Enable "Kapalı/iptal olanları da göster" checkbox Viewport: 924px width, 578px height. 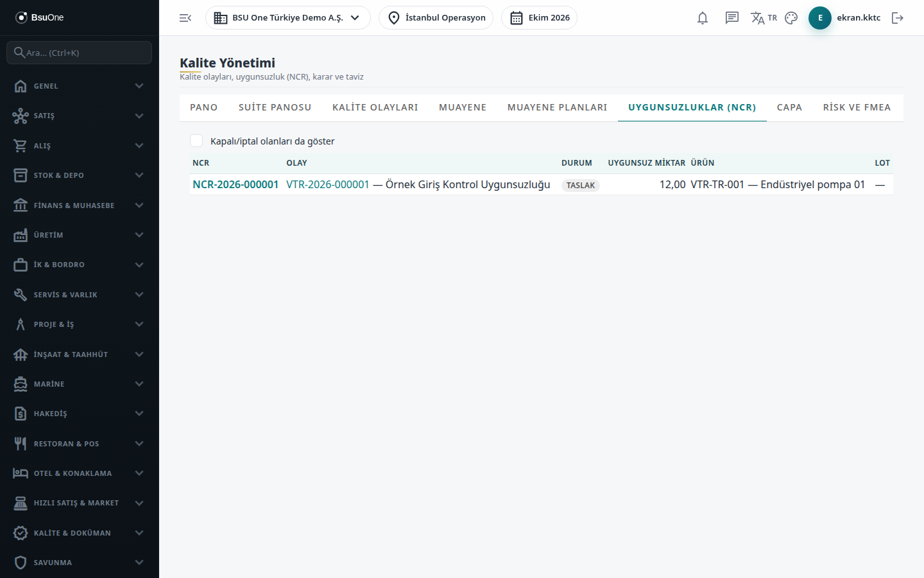click(x=196, y=141)
